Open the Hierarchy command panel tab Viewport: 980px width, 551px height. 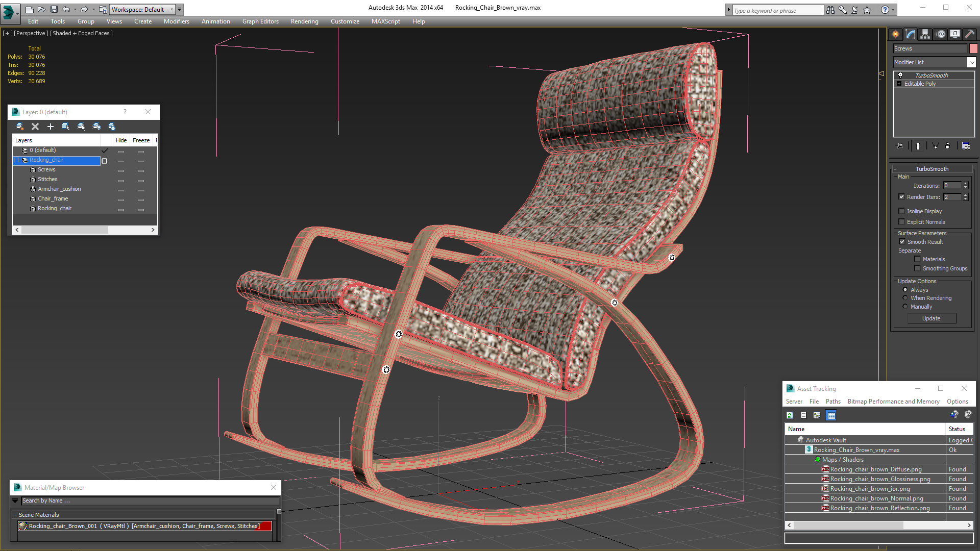[925, 34]
